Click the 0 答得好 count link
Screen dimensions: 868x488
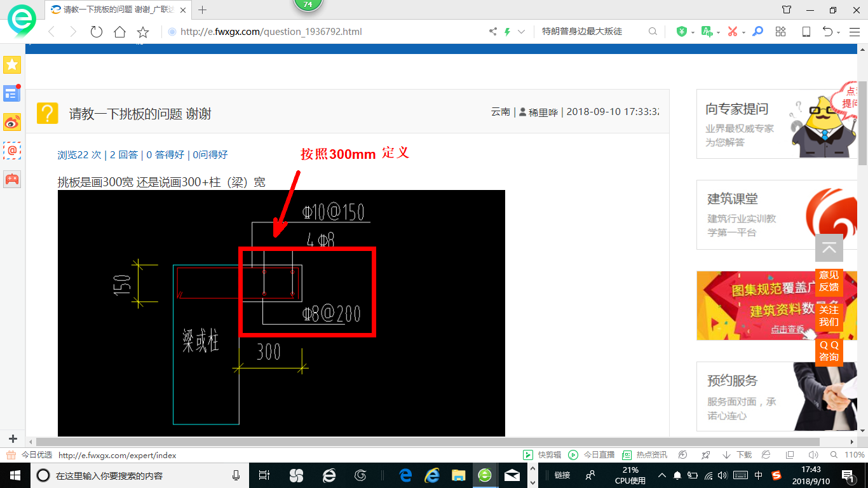pyautogui.click(x=165, y=154)
